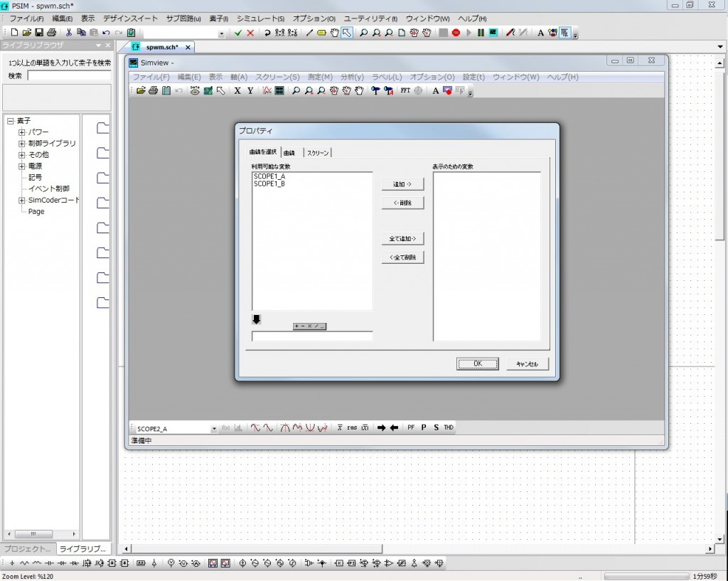This screenshot has width=728, height=581.
Task: Open the library browser panel dropdown arrow
Action: coord(98,45)
